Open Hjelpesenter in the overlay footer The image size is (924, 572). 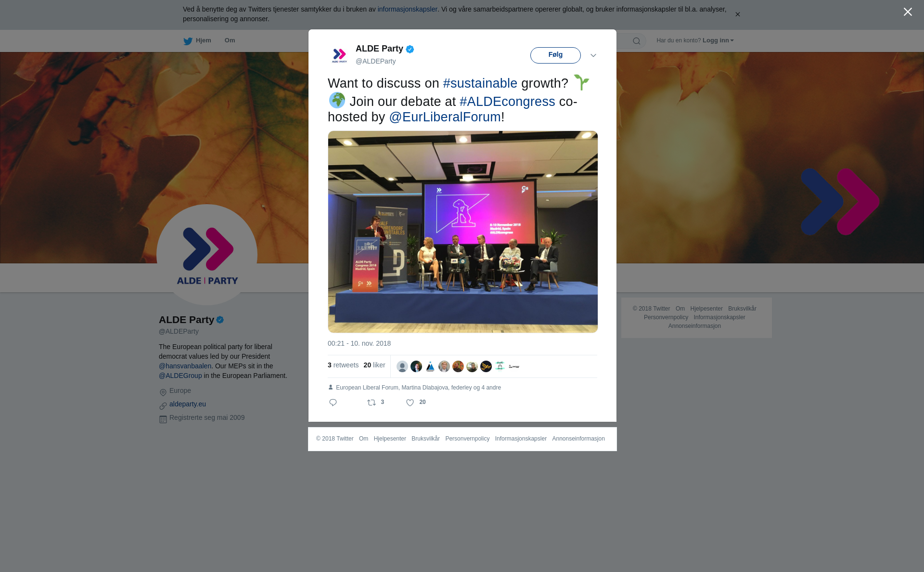point(390,439)
